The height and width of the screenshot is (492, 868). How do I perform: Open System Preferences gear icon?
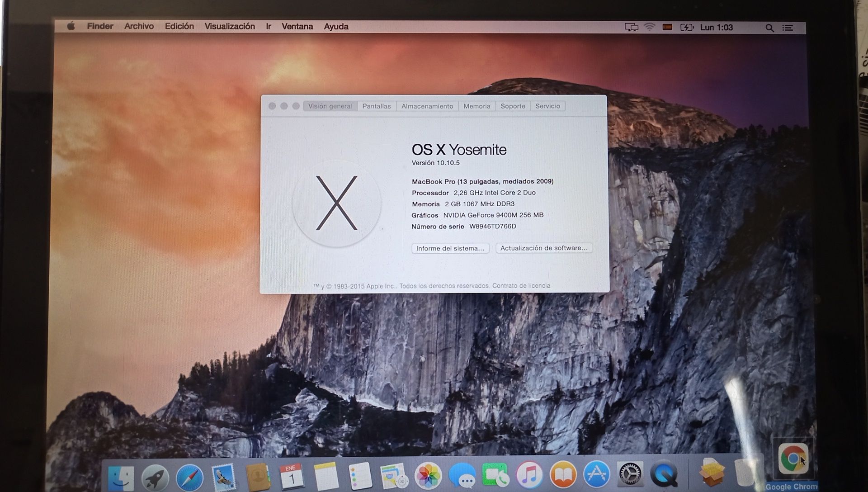(630, 474)
